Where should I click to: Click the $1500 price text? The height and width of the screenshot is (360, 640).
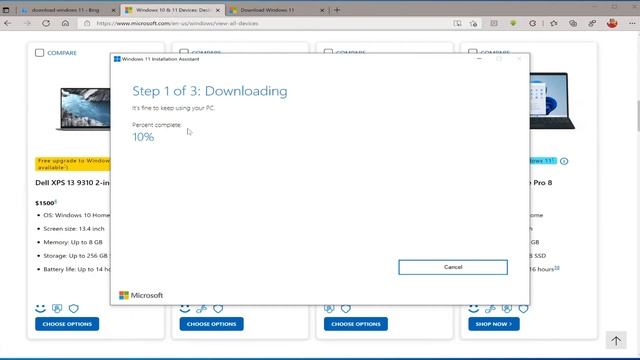pos(46,203)
